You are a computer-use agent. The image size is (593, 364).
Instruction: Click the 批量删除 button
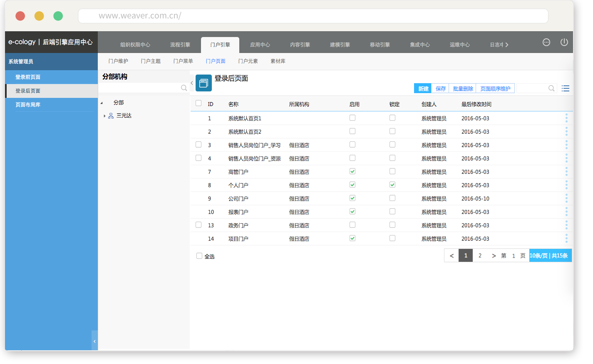(463, 89)
